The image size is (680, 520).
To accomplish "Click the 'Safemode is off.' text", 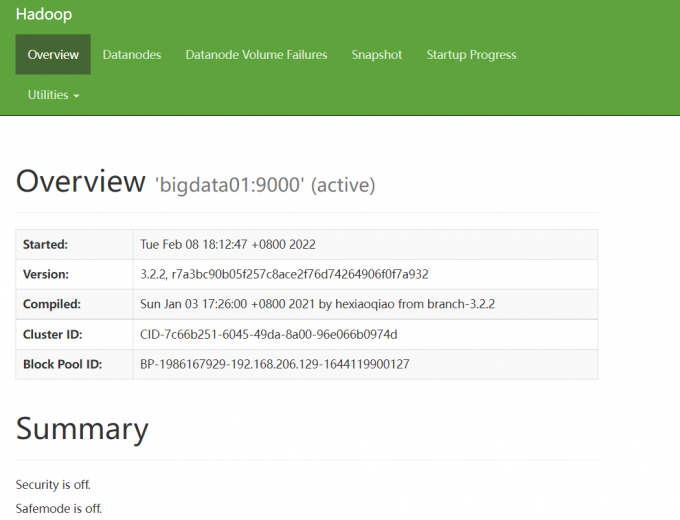I will pos(58,509).
